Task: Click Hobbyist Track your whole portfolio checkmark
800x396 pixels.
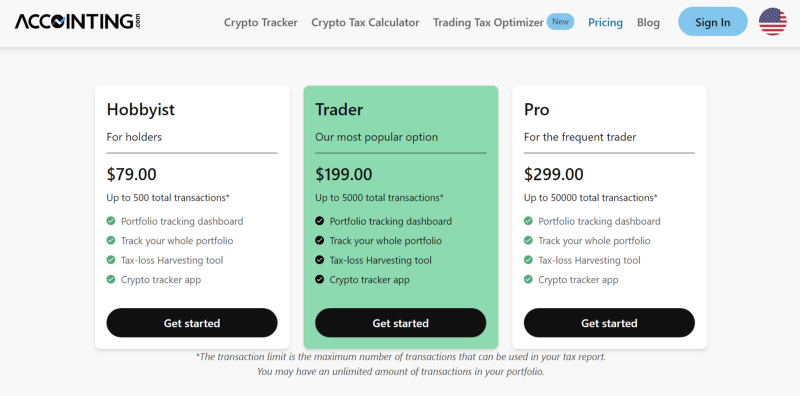Action: 111,240
